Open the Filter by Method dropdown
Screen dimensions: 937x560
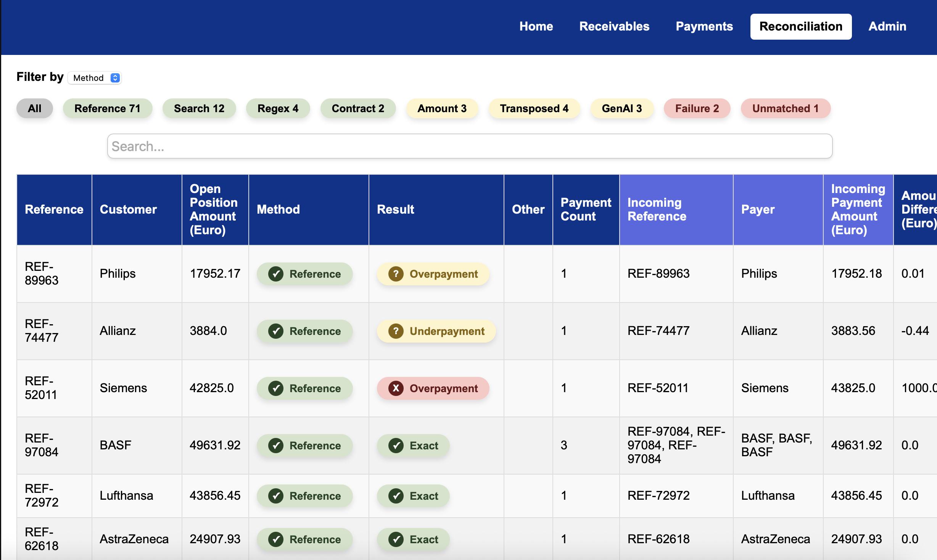tap(95, 78)
